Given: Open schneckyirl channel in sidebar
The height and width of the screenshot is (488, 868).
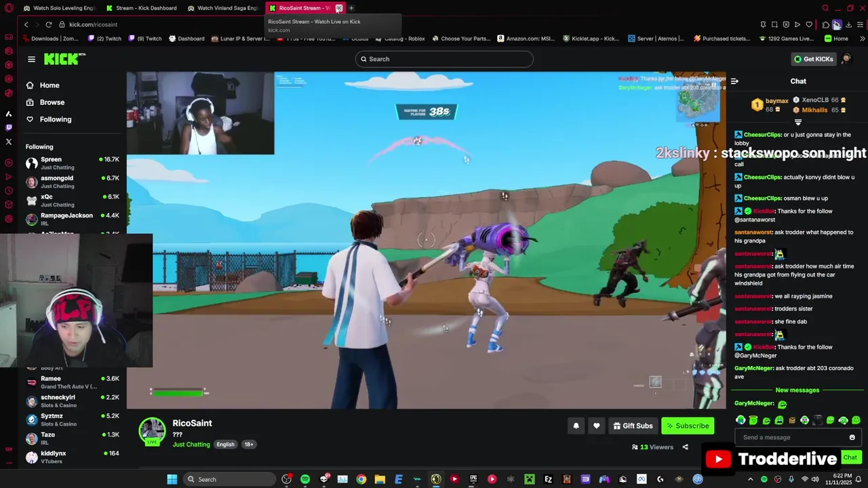Looking at the screenshot, I should point(73,401).
